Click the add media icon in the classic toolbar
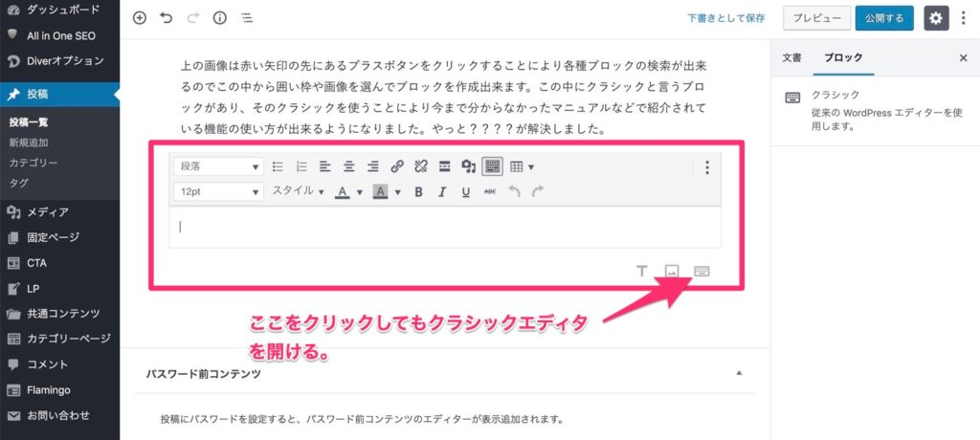 (469, 166)
